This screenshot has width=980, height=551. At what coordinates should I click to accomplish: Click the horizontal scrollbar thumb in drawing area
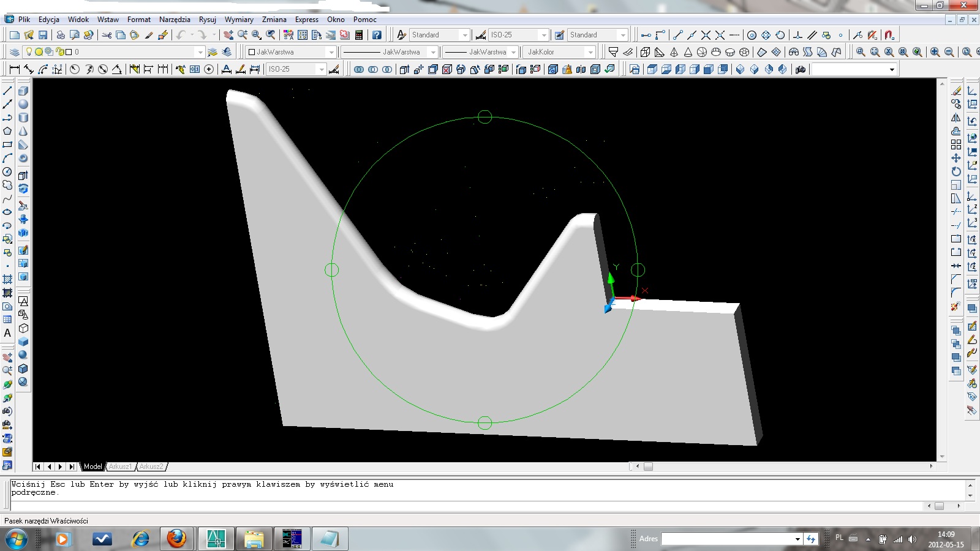coord(648,467)
